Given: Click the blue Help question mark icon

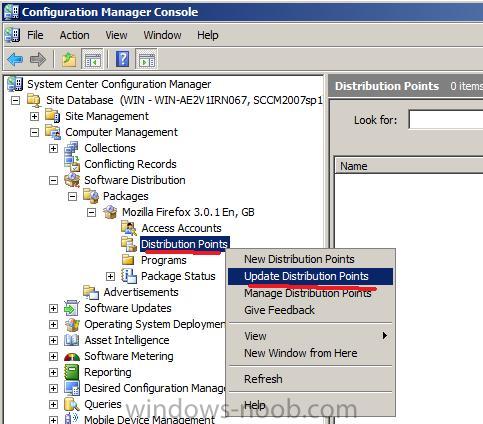Looking at the screenshot, I should (122, 59).
